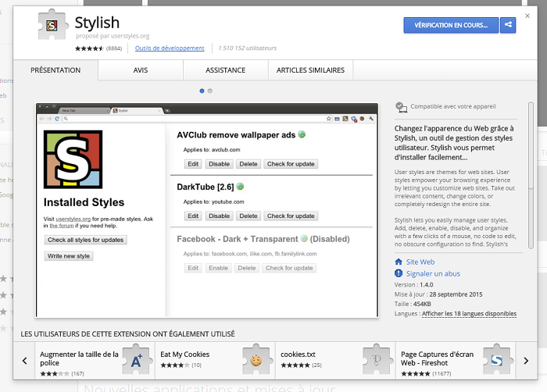This screenshot has height=392, width=547.
Task: Click the 1 510 152 utilisateurs count
Action: click(248, 48)
